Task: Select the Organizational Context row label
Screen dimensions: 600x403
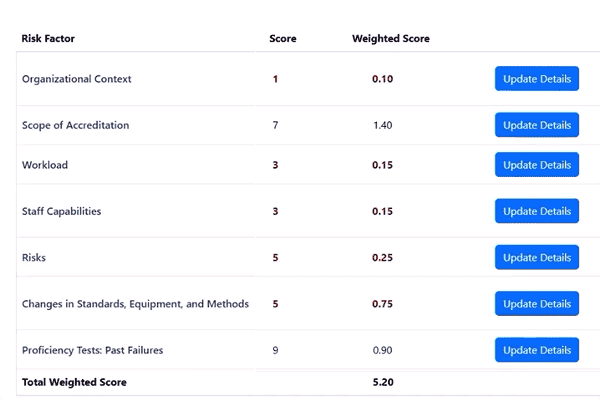Action: [77, 79]
